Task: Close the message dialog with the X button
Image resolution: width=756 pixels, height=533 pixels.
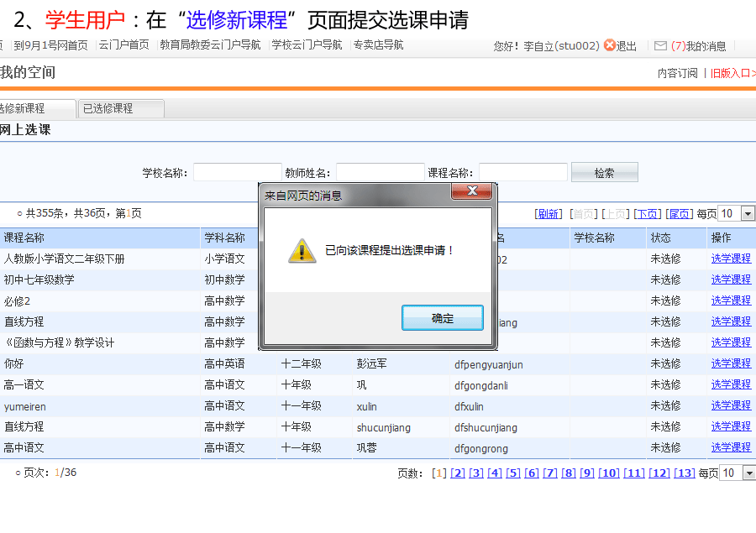Action: coord(471,191)
